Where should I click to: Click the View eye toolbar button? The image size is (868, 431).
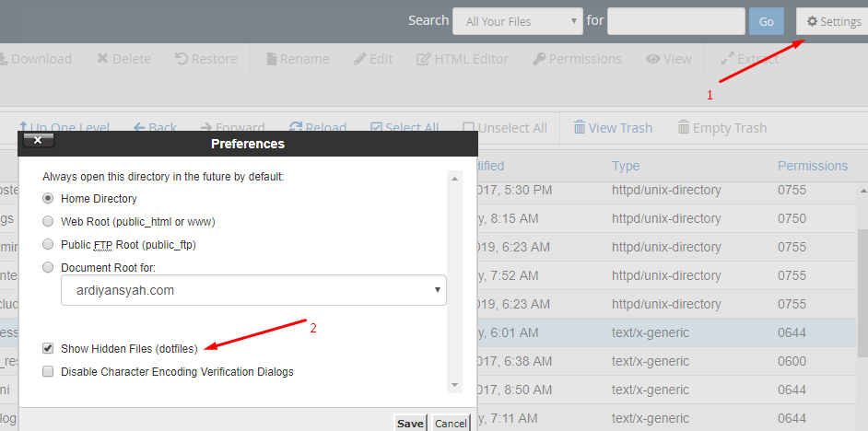point(669,59)
